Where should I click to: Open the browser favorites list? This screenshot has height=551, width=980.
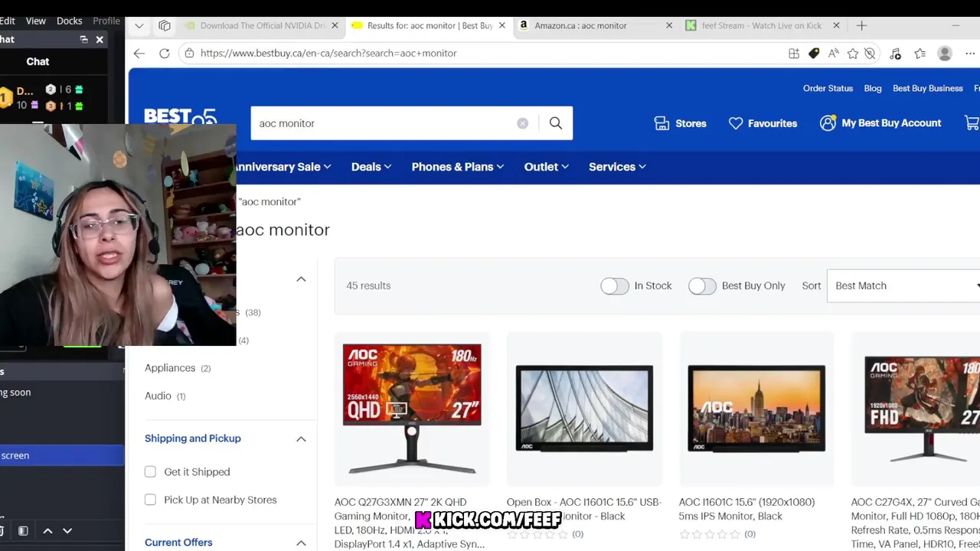tap(920, 53)
